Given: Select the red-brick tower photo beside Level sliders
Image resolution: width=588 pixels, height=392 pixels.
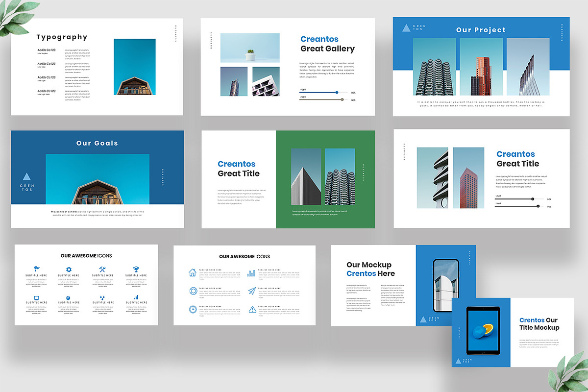Looking at the screenshot, I should click(x=468, y=178).
